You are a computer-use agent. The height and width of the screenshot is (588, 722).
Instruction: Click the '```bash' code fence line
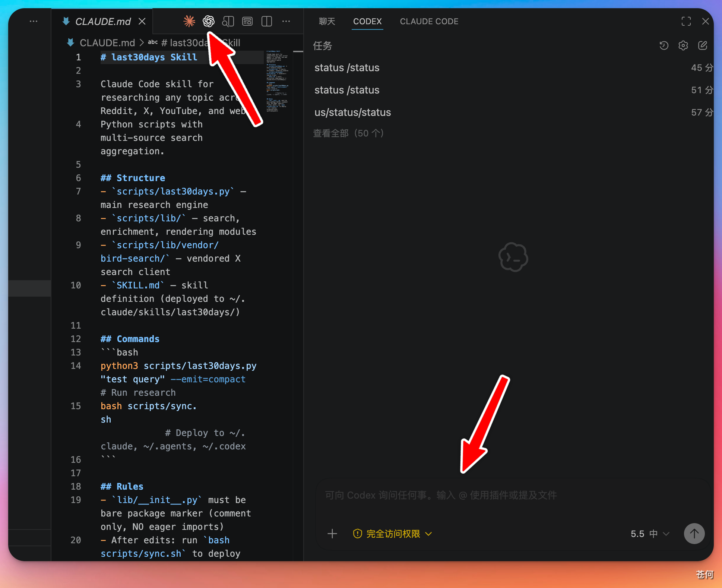[119, 352]
